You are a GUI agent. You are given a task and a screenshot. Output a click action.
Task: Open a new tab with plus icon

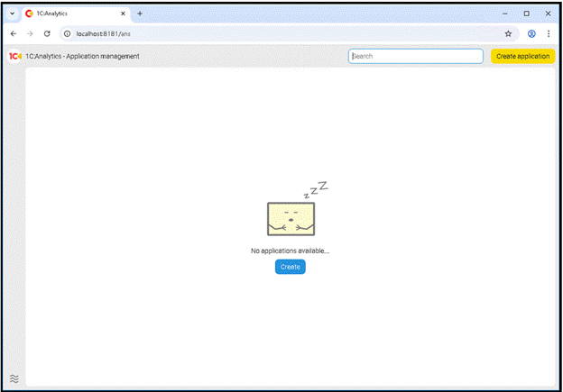coord(140,14)
